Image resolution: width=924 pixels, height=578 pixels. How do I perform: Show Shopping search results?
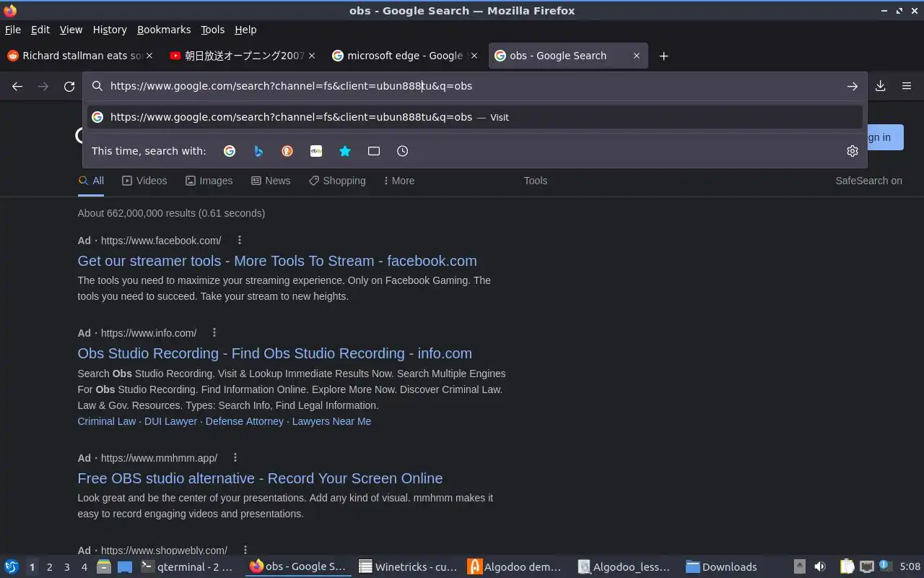[x=337, y=181]
